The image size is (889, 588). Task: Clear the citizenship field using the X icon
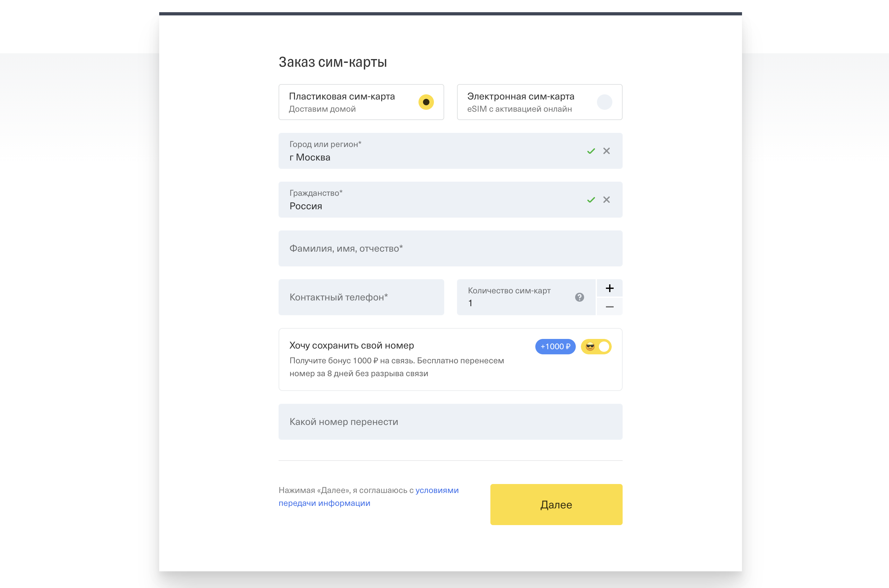tap(606, 200)
